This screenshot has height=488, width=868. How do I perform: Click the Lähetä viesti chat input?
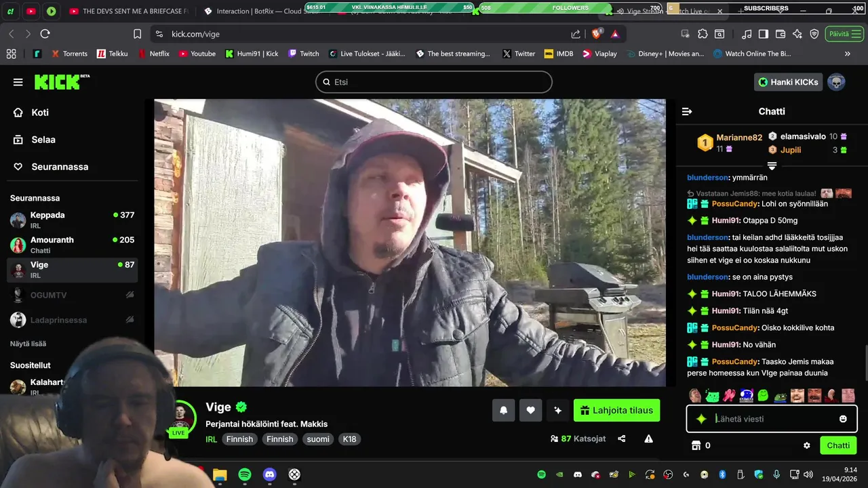[772, 419]
